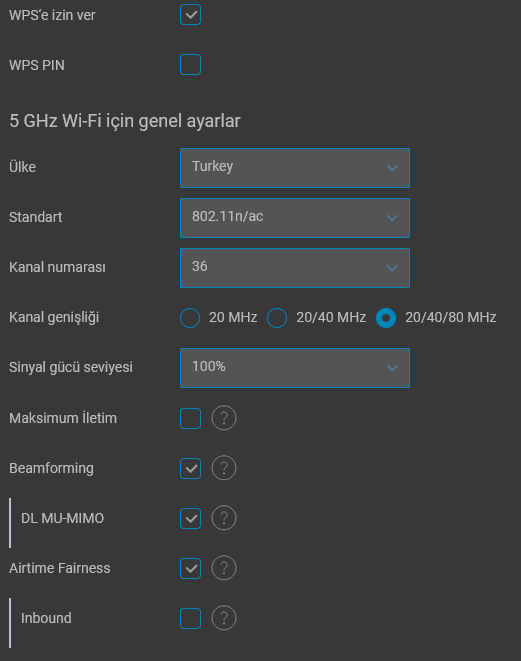
Task: Choose 20/40 MHz radio option
Action: pos(277,318)
